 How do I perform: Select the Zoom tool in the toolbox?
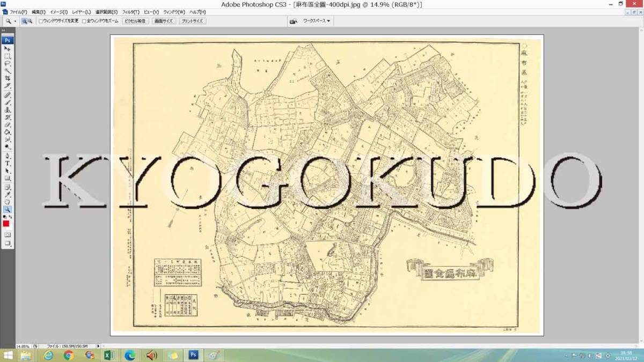pyautogui.click(x=8, y=209)
